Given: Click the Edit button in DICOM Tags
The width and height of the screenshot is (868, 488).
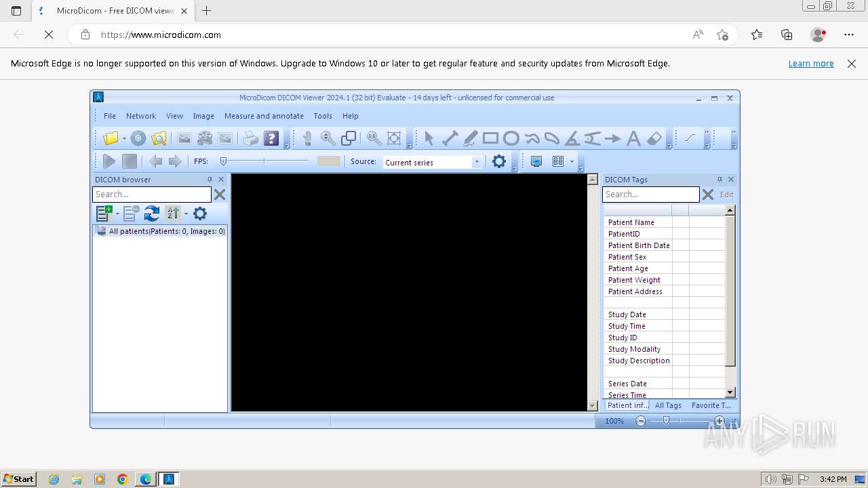Looking at the screenshot, I should tap(727, 195).
